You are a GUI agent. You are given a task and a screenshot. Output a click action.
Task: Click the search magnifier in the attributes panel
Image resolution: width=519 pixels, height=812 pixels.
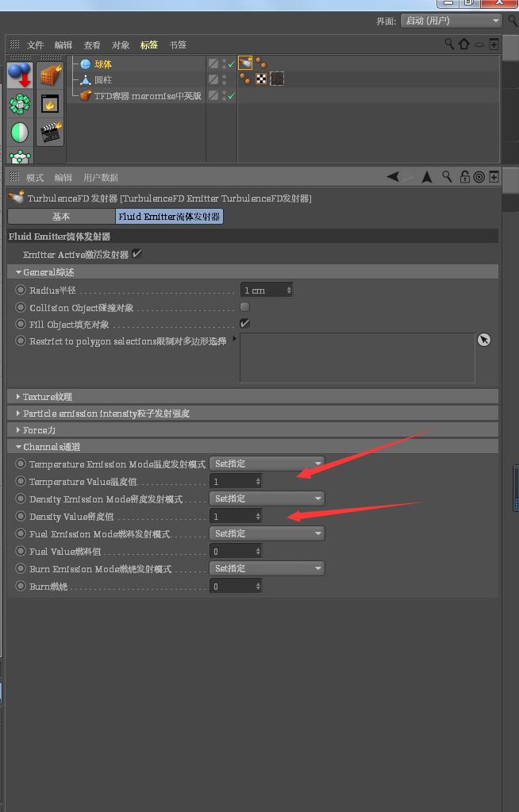[x=448, y=177]
